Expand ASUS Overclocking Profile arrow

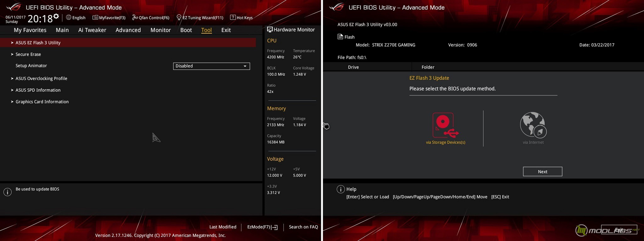click(12, 78)
